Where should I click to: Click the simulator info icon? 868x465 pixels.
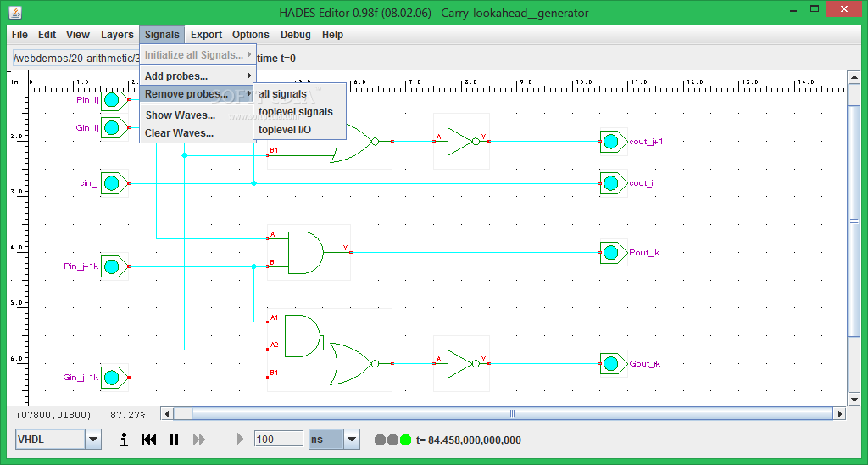click(124, 440)
